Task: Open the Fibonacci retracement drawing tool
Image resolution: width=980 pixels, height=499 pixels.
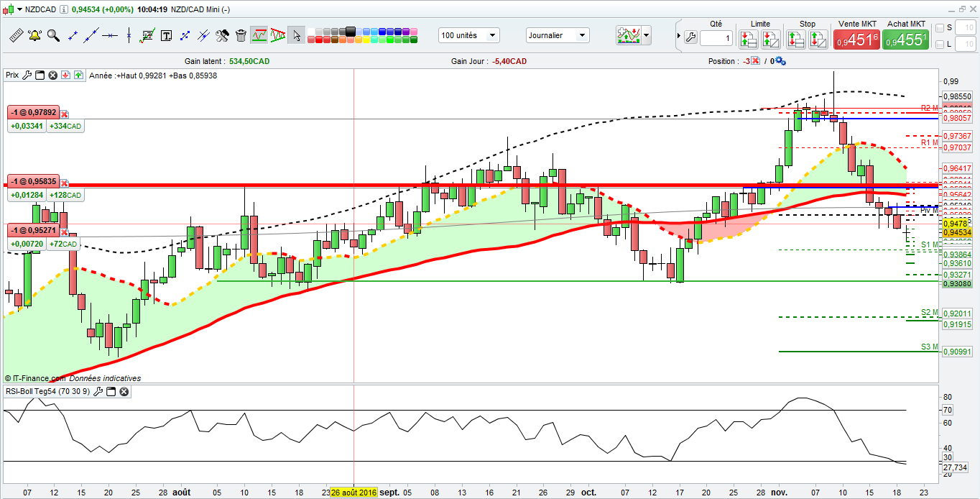Action: coord(147,35)
